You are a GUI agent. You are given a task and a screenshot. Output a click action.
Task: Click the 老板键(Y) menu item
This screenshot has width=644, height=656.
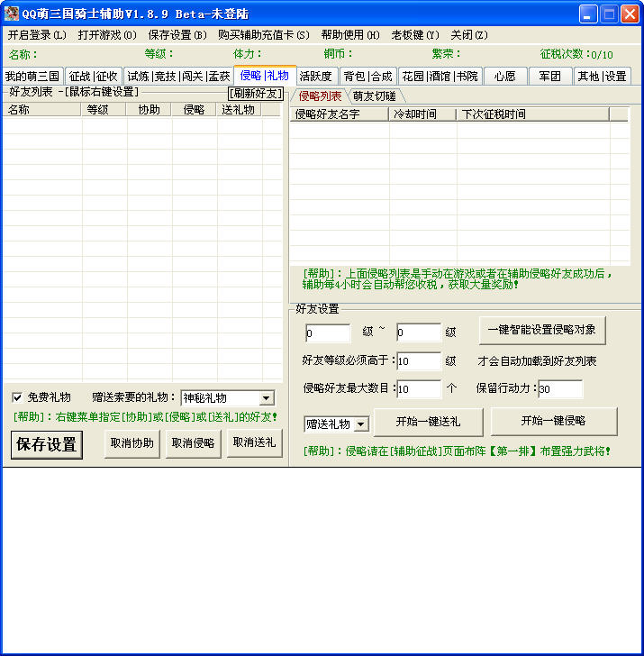[415, 35]
